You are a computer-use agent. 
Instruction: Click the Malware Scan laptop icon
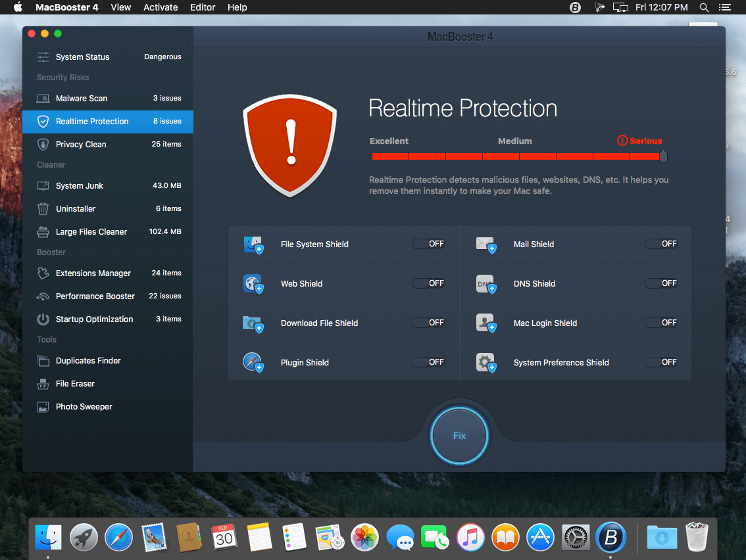tap(43, 99)
